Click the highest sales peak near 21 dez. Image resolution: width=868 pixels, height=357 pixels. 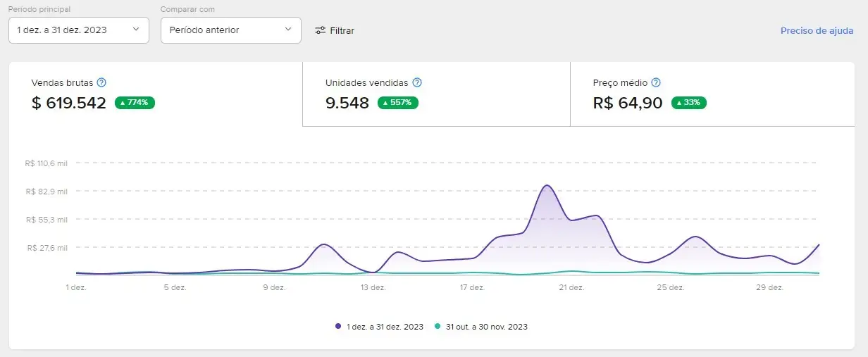click(547, 186)
